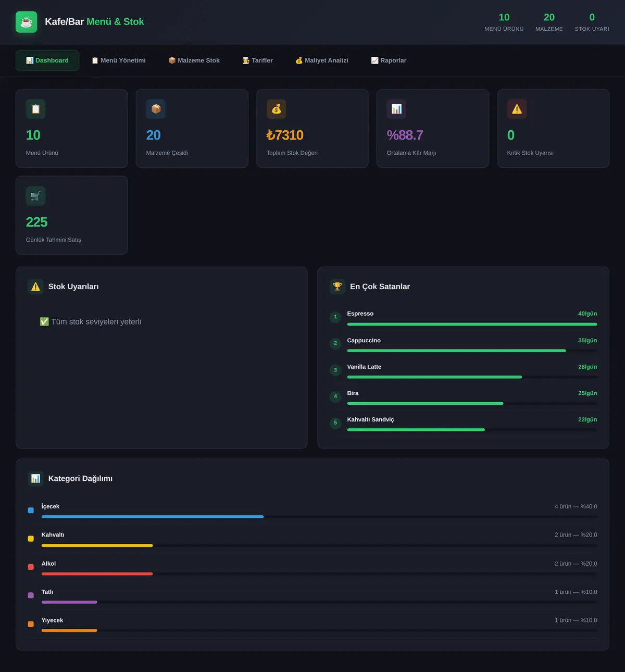Switch to the Menü Yönetimi tab
The image size is (625, 672).
point(119,60)
